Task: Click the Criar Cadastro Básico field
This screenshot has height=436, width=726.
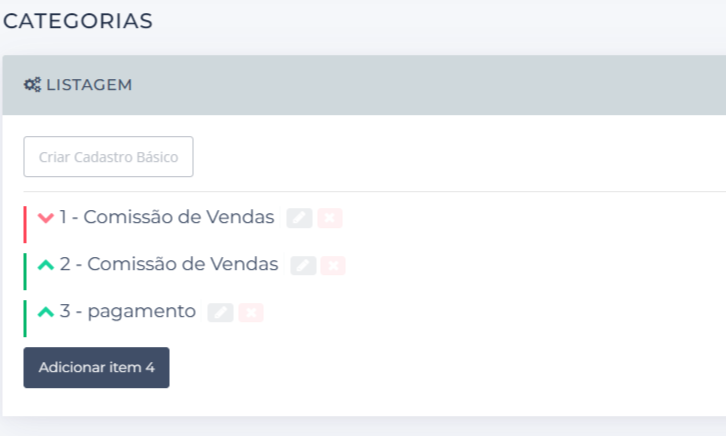Action: coord(108,157)
